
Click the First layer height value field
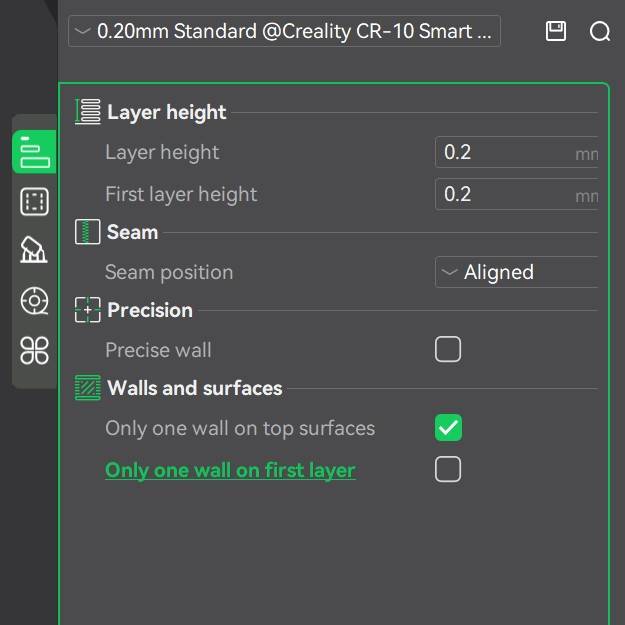tap(504, 194)
